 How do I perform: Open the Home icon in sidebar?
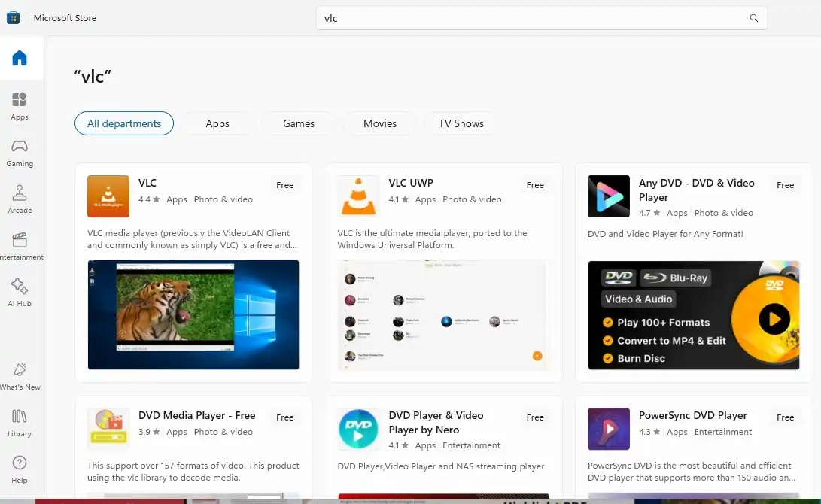pos(20,58)
